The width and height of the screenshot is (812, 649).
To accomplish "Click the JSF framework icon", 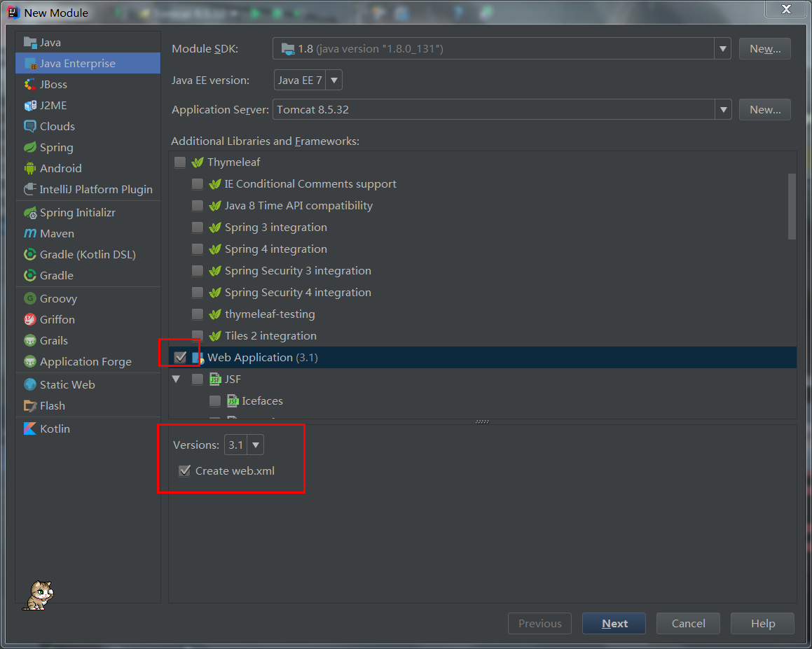I will 215,379.
